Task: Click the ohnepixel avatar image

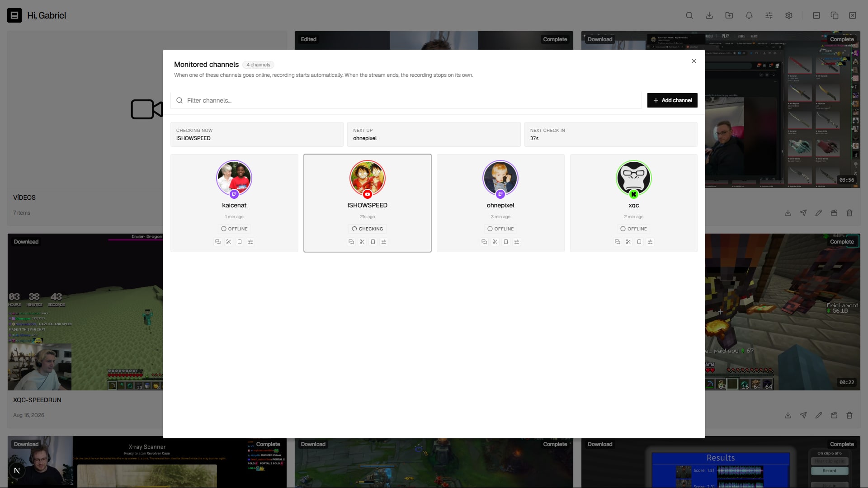Action: (x=500, y=178)
